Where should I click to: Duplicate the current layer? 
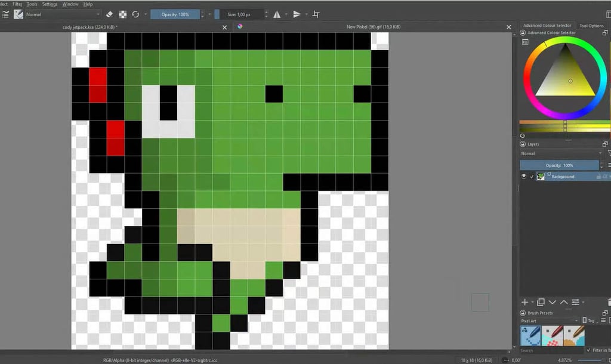[541, 302]
